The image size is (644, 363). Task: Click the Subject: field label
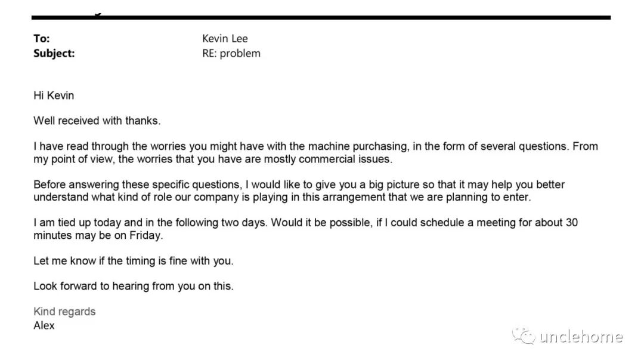coord(54,54)
